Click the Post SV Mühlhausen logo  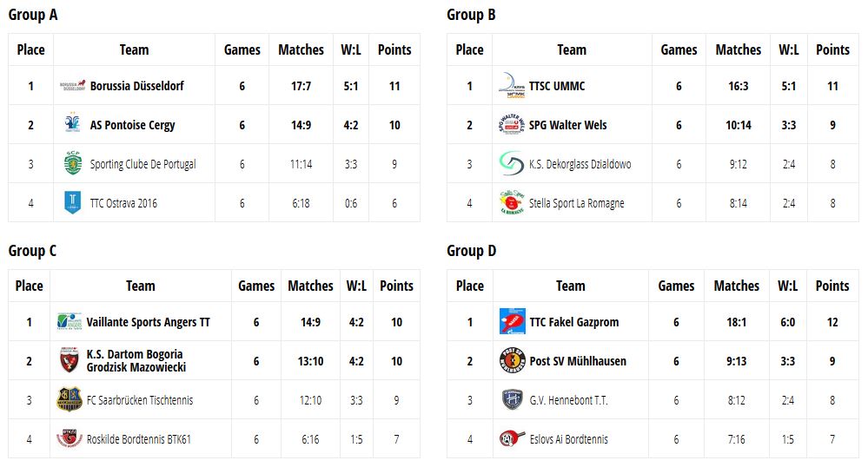coord(512,361)
